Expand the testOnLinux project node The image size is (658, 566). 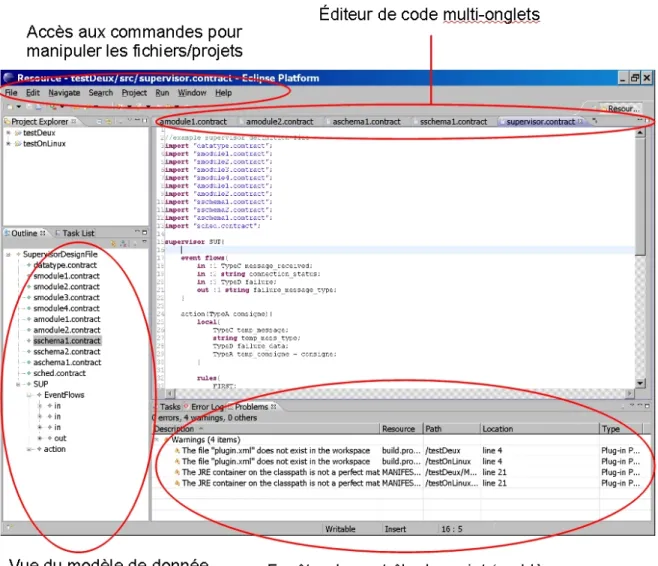(8, 143)
